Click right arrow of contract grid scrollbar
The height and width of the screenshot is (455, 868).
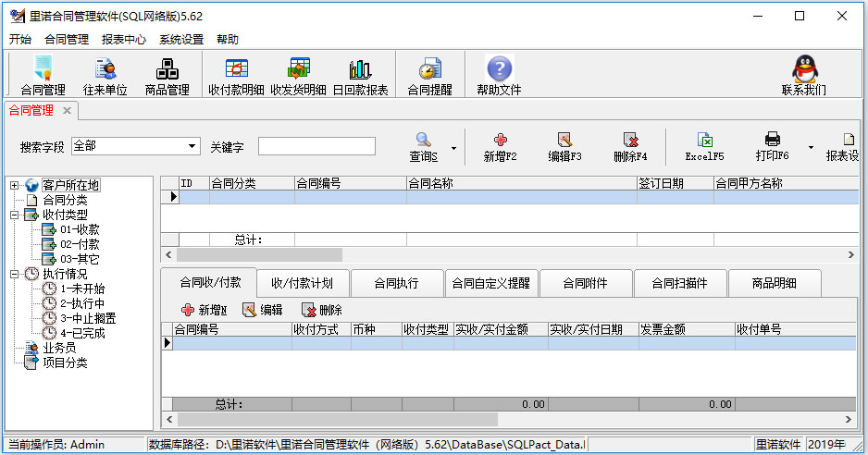click(x=850, y=254)
